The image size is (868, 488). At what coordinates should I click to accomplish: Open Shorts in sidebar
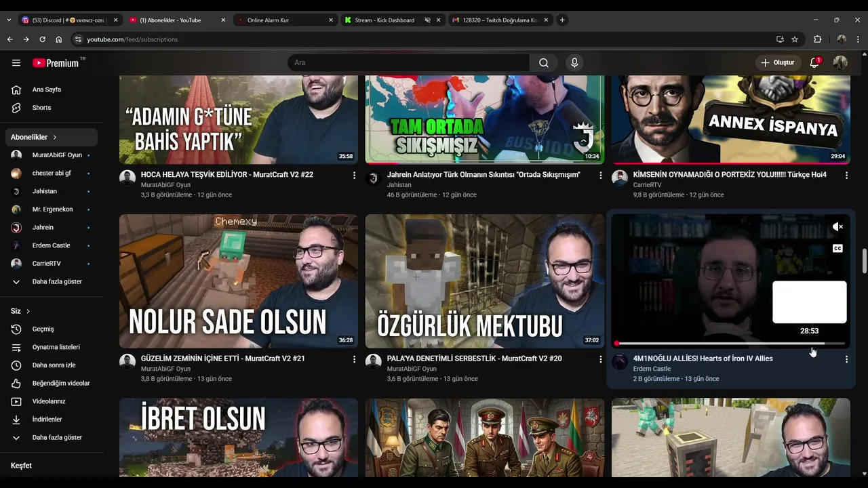click(53, 108)
